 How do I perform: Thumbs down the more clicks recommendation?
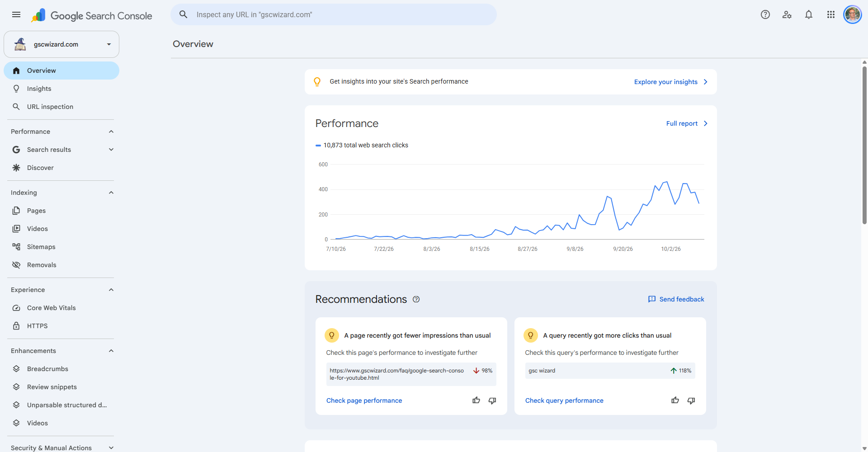click(x=691, y=400)
